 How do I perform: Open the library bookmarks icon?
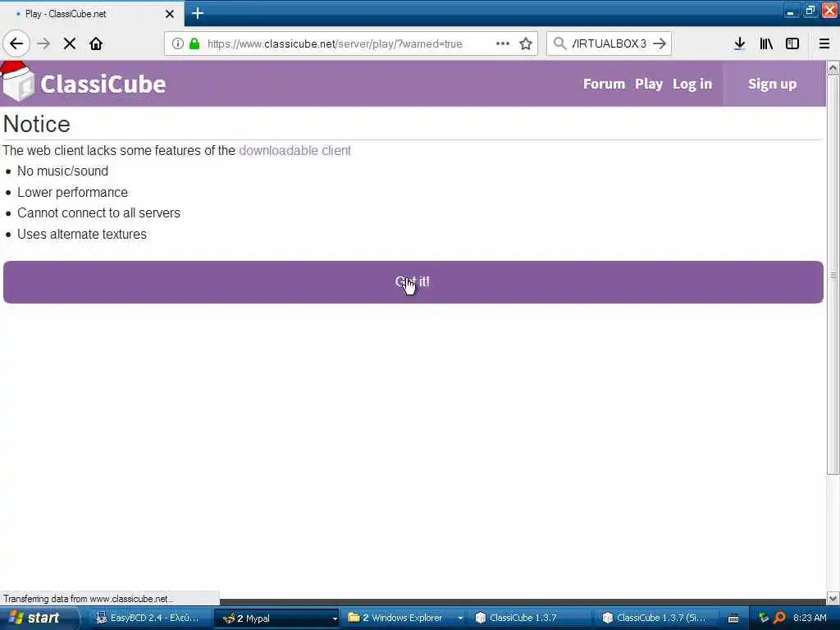coord(766,44)
